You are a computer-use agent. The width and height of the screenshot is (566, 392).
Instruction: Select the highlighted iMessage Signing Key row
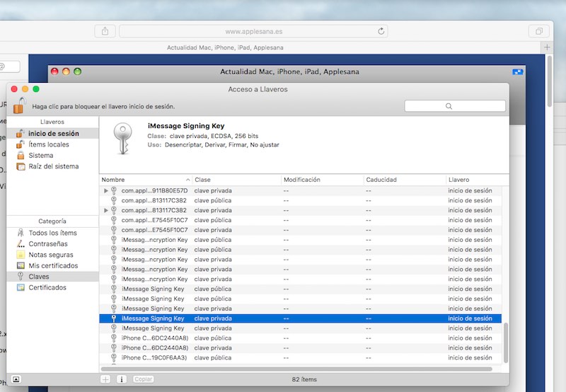click(x=300, y=318)
